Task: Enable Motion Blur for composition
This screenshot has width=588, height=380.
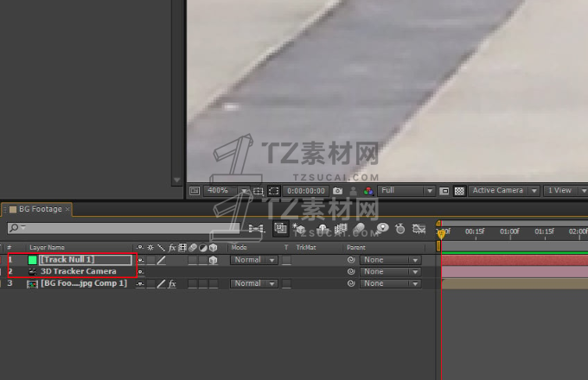Action: click(359, 228)
